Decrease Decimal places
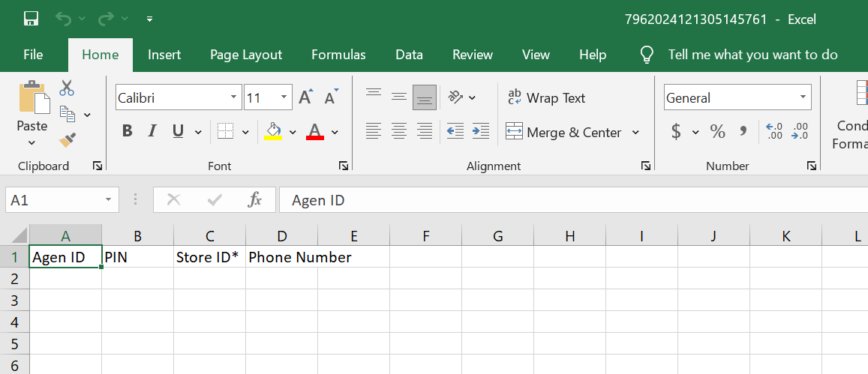This screenshot has width=868, height=374. (x=800, y=131)
